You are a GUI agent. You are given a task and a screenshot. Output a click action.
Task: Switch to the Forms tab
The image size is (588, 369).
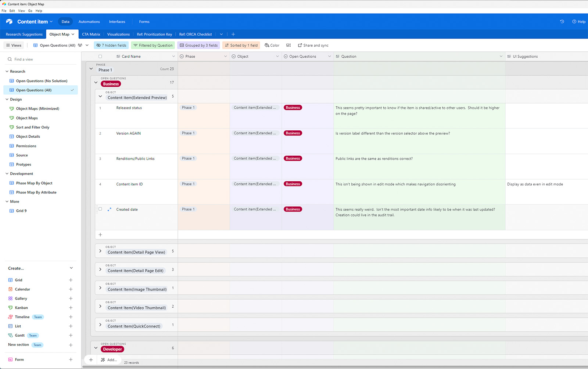click(x=144, y=22)
